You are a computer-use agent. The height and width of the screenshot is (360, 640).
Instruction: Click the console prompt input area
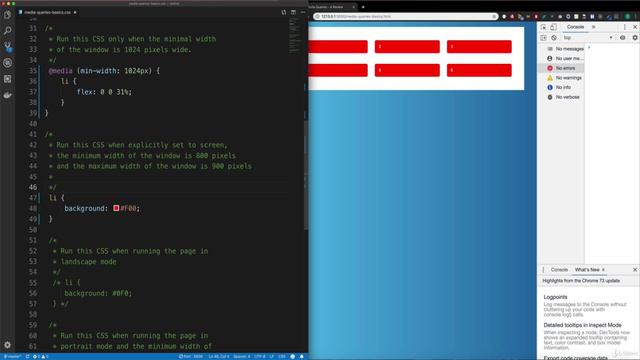point(613,48)
